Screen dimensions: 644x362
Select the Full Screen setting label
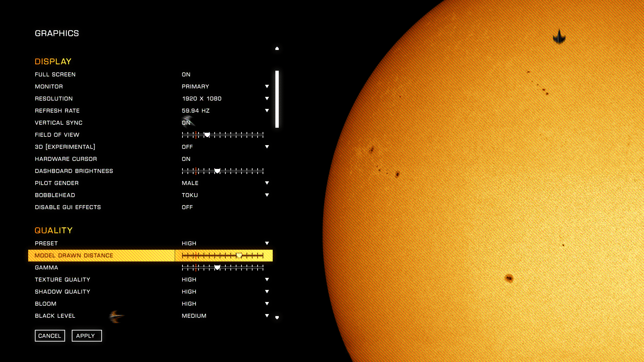tap(55, 74)
